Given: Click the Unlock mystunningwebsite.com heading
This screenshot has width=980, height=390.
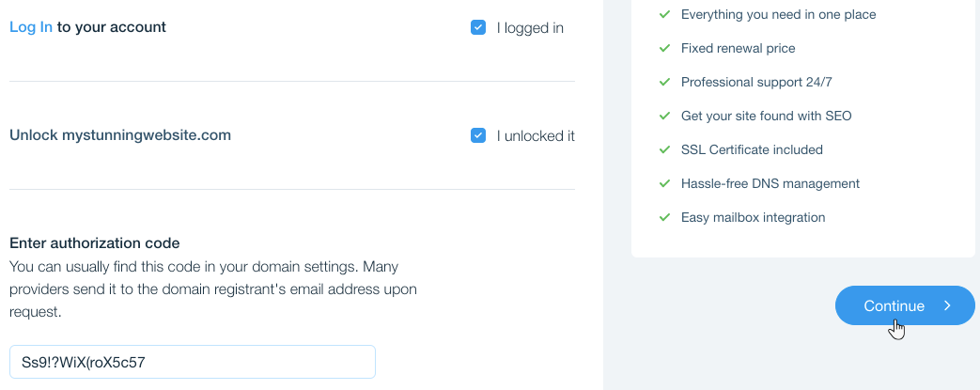Looking at the screenshot, I should point(120,135).
